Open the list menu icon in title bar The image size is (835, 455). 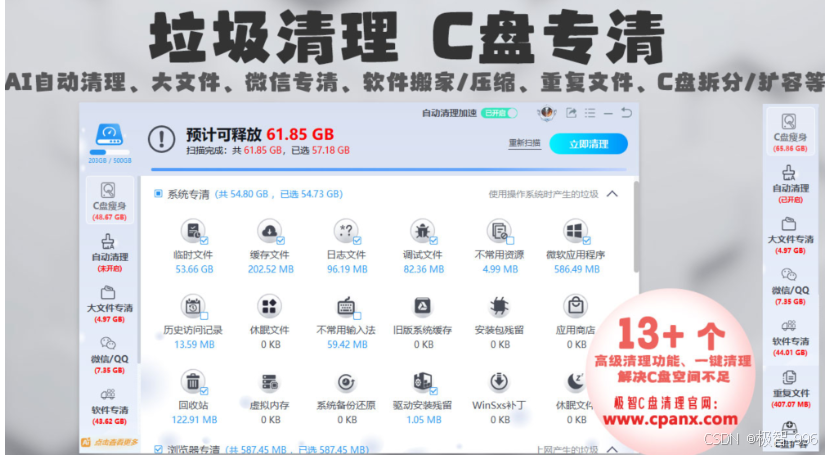590,113
